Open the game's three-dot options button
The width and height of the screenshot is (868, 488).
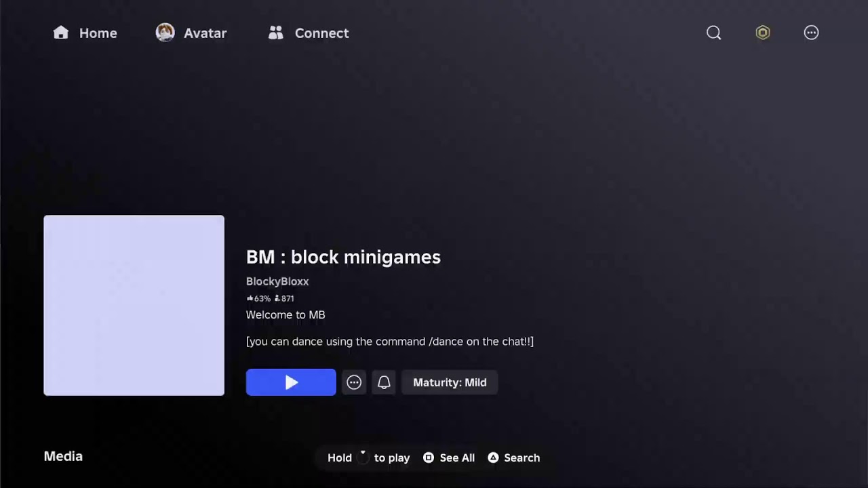point(354,382)
